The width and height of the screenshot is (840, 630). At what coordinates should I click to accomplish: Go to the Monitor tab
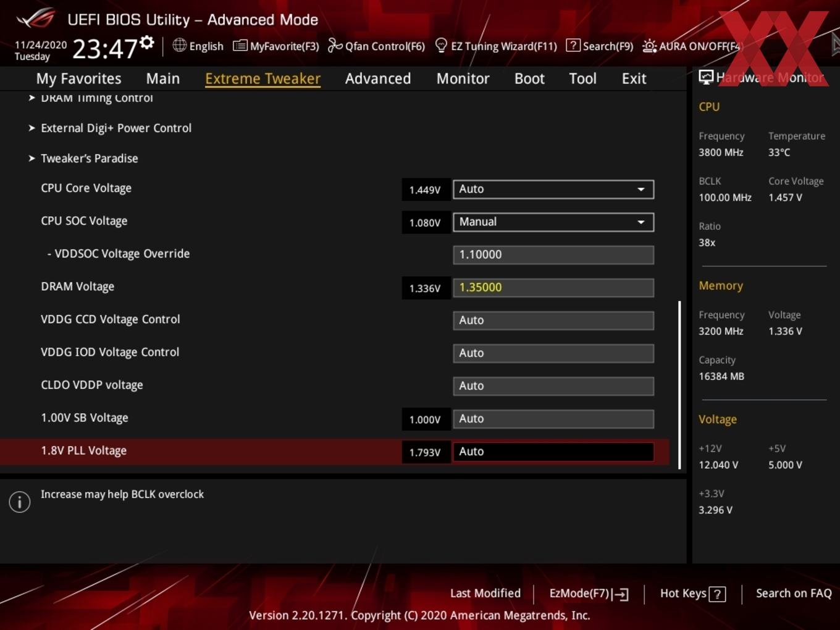[463, 78]
